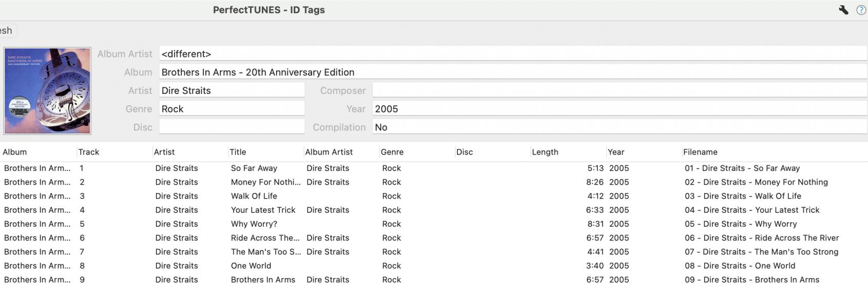Select the Walk Of Life track row
Screen dimensions: 868x292
coord(254,196)
